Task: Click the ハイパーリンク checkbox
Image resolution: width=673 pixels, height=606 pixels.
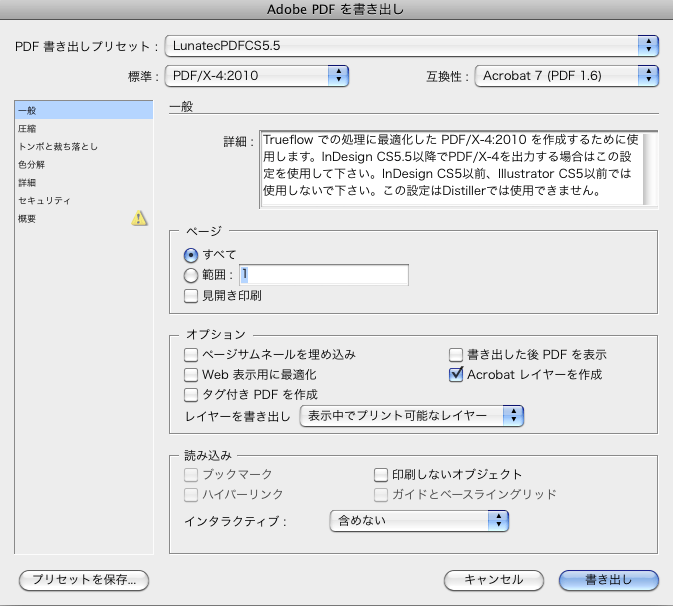Action: pyautogui.click(x=191, y=494)
